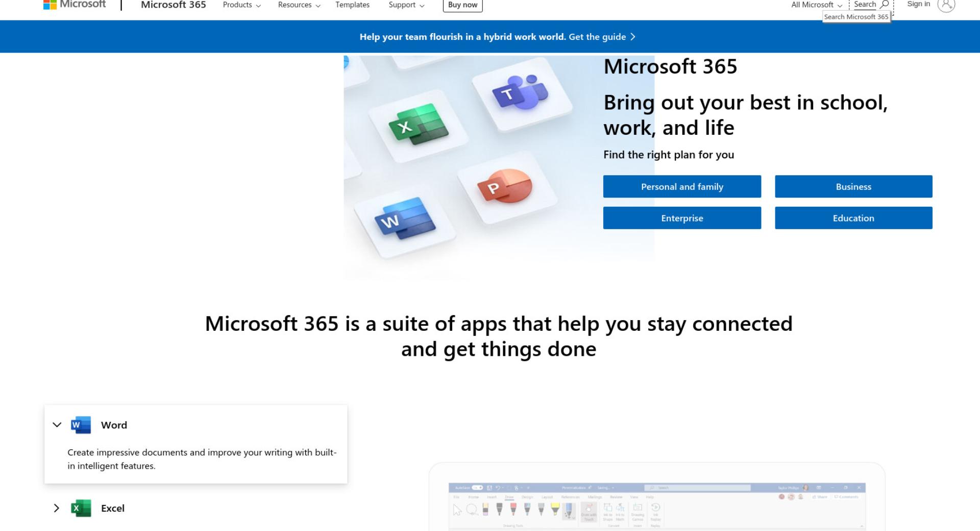Choose the Education plan button

[853, 218]
